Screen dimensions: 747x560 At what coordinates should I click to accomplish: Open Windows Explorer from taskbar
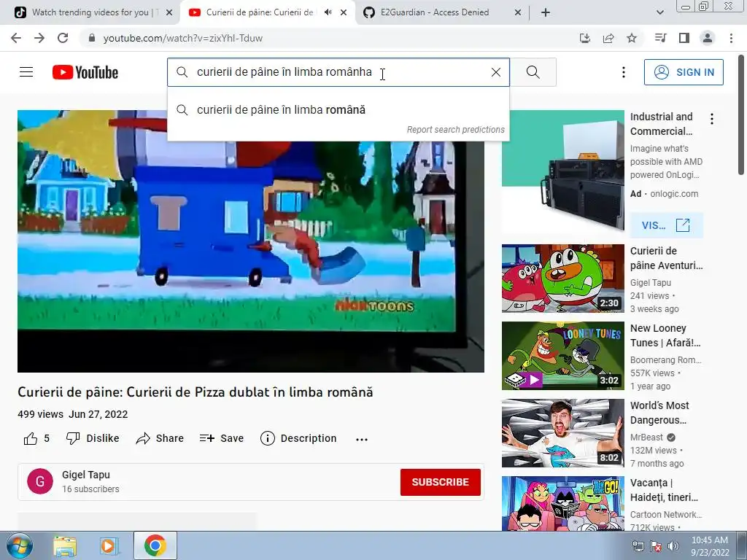click(x=65, y=545)
